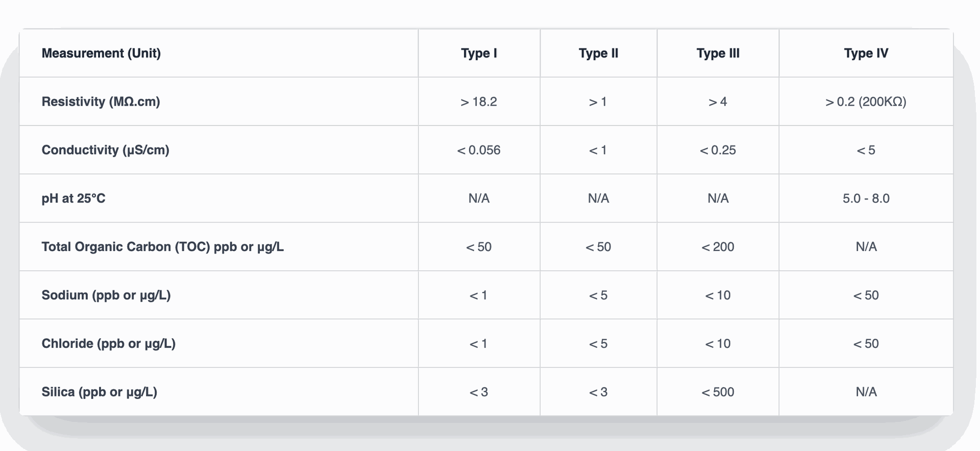
Task: Select the "> 0.2 (200KΩ)" cell
Action: 866,102
